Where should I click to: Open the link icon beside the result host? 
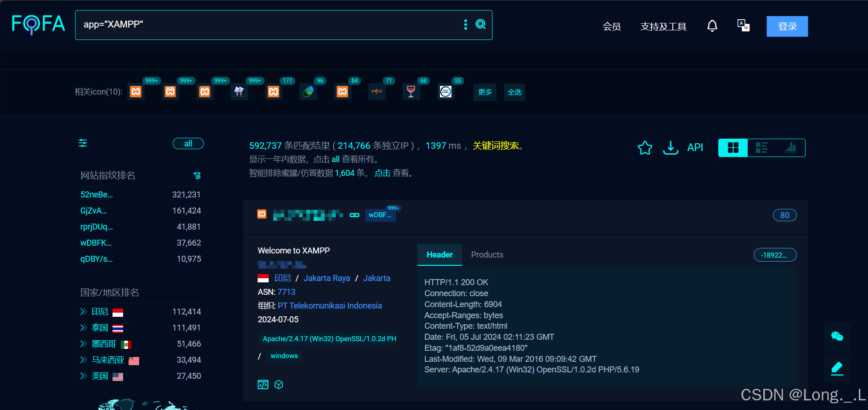[355, 215]
